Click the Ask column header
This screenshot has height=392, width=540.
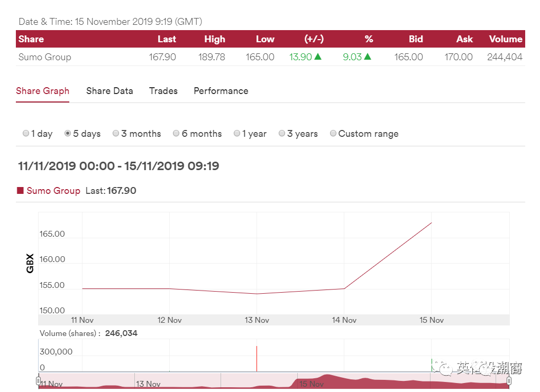coord(464,39)
